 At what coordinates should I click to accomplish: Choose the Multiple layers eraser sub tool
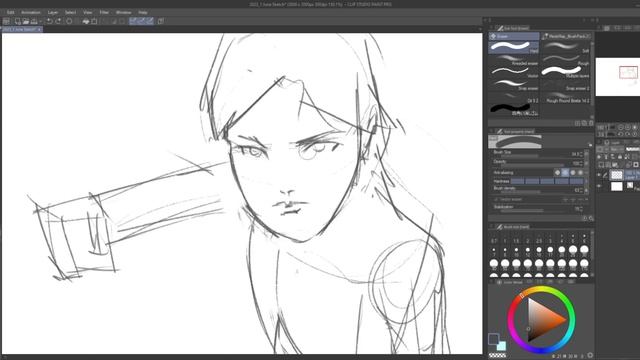566,72
